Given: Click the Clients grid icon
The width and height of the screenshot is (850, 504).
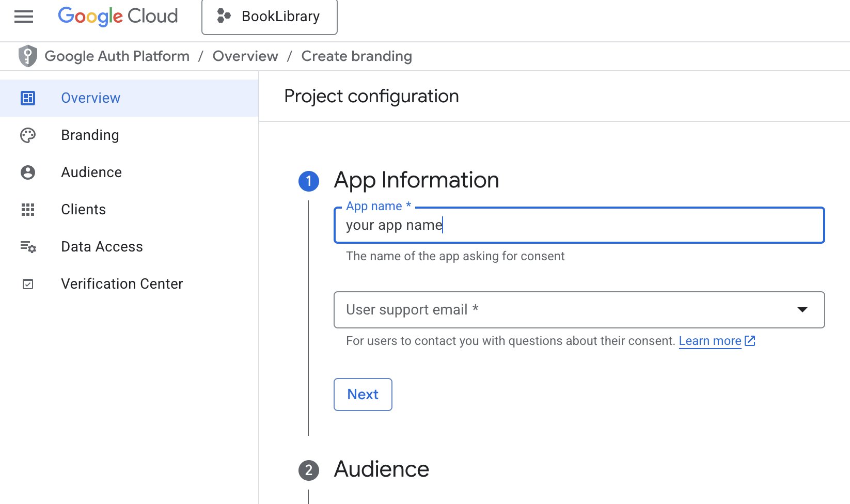Looking at the screenshot, I should pyautogui.click(x=28, y=210).
